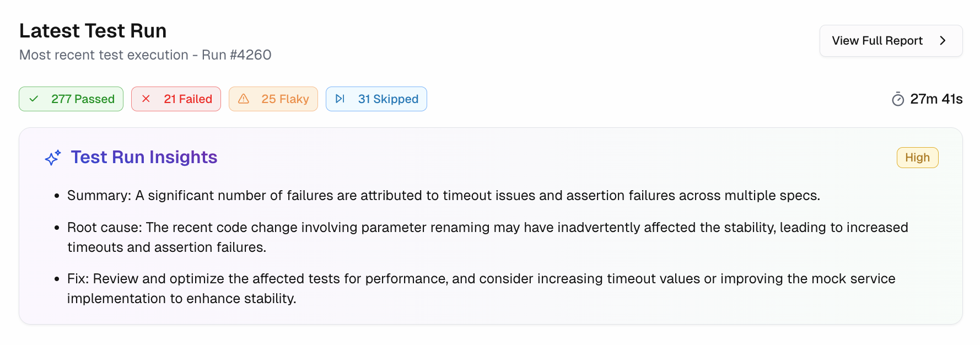
Task: Open the View Full Report button text
Action: click(877, 41)
